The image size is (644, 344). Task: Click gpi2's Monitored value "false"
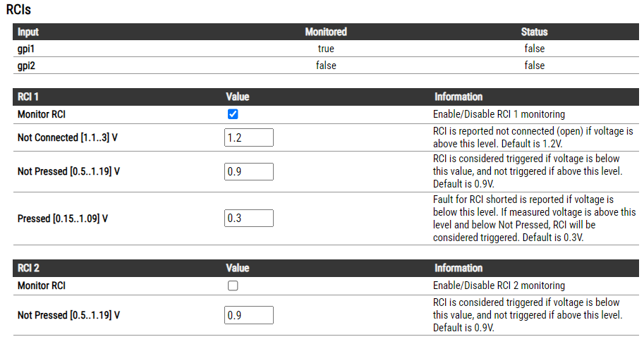pyautogui.click(x=325, y=66)
